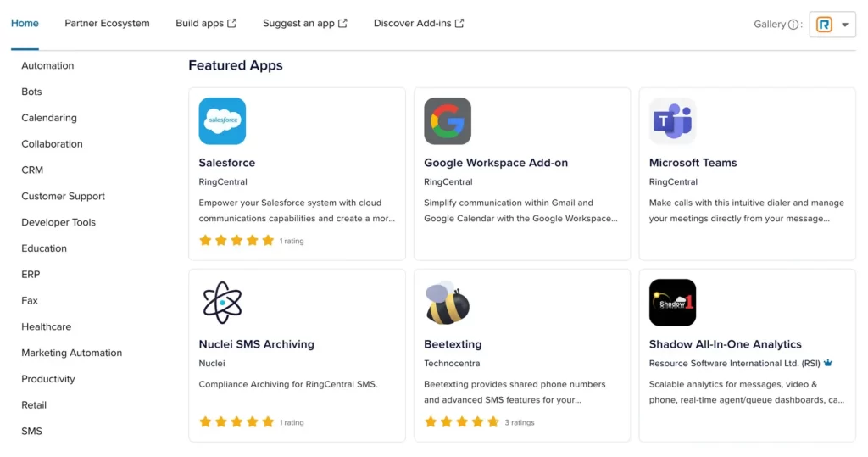Screen dimensions: 868x457
Task: Select the Home tab
Action: (25, 24)
